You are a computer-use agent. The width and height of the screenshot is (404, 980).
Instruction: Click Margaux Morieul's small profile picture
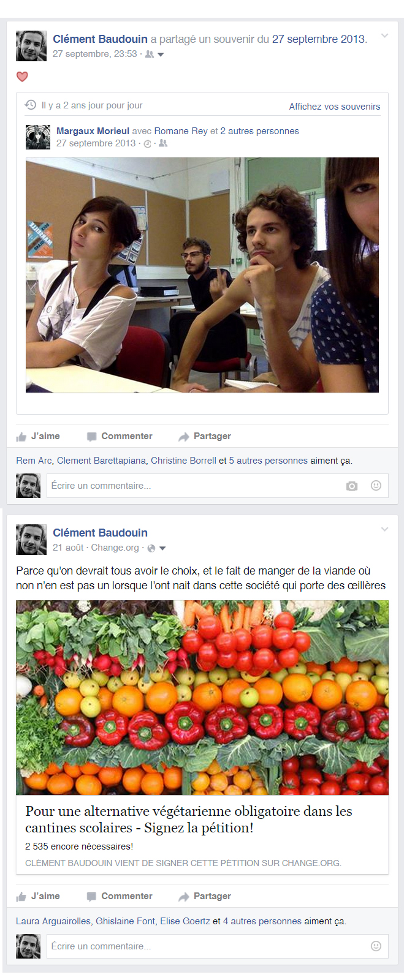point(38,137)
